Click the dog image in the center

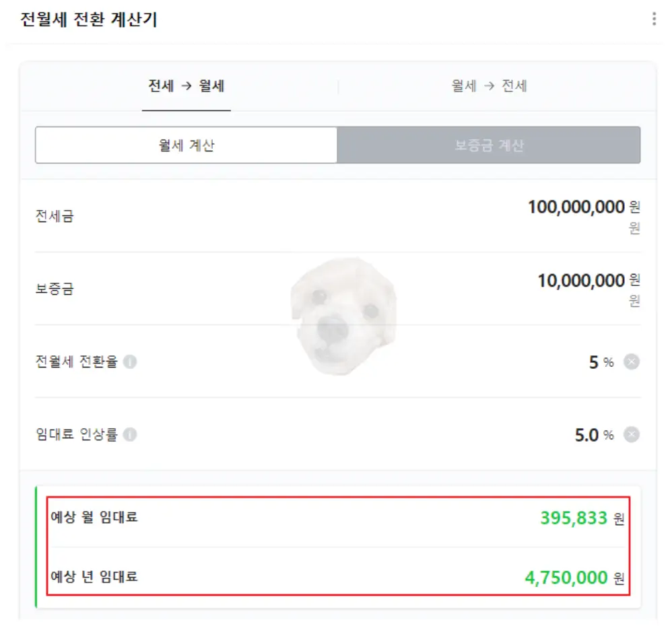[x=343, y=316]
